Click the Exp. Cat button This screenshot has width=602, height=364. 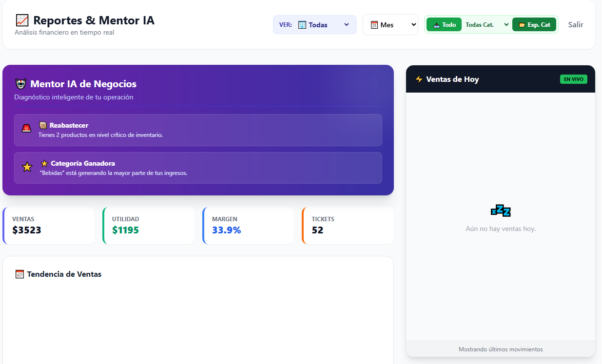click(x=534, y=25)
